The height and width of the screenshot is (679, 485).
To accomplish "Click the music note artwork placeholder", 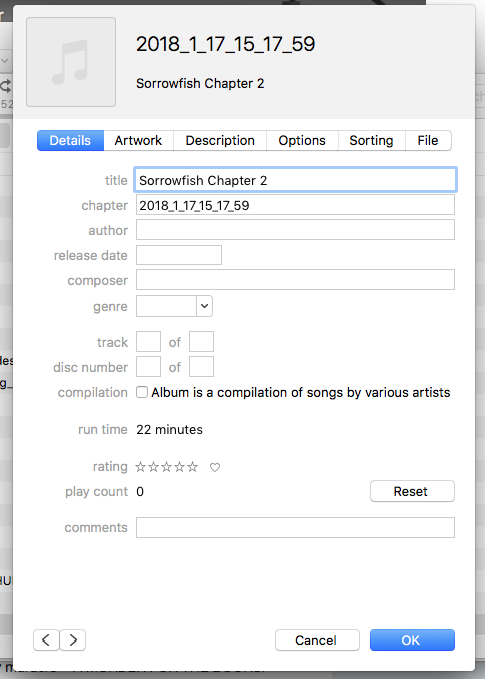I will pos(71,62).
